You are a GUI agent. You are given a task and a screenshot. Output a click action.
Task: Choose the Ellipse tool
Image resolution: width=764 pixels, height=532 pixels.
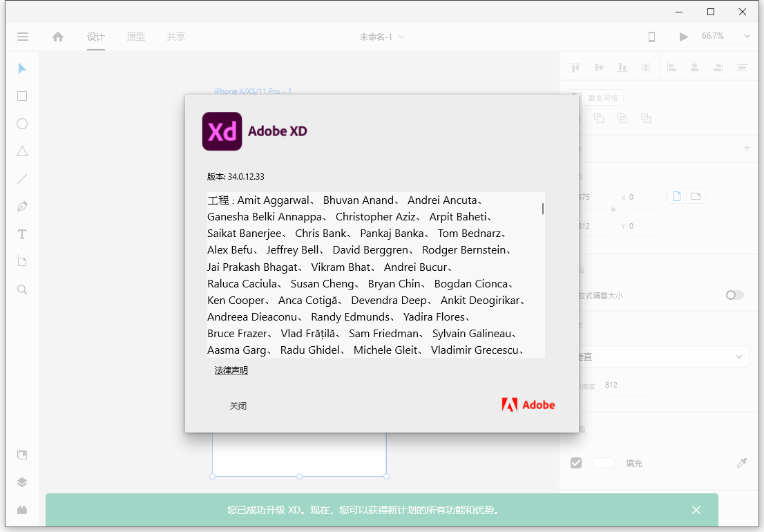[x=22, y=124]
